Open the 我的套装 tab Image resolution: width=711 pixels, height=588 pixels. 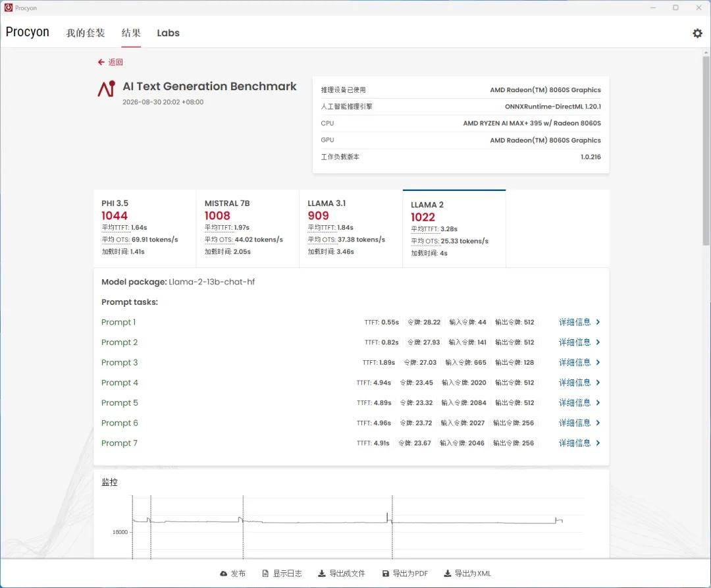pyautogui.click(x=85, y=33)
